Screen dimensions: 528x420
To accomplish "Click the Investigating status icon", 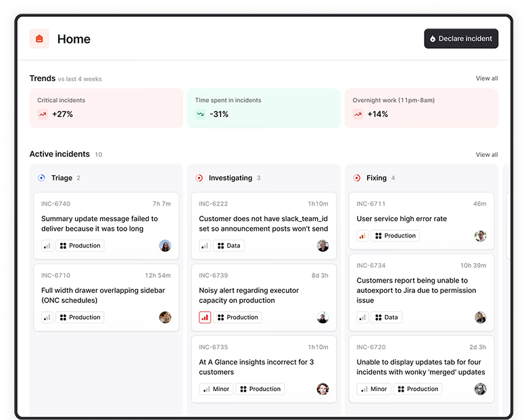I will point(199,178).
